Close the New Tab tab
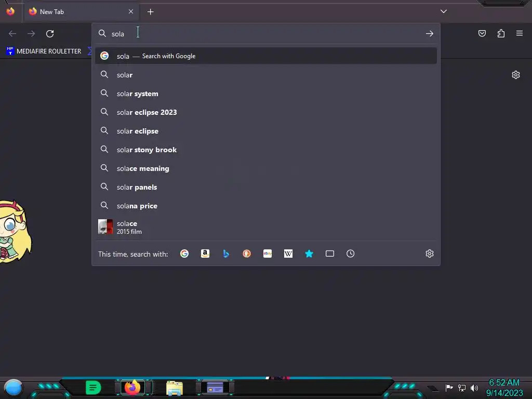 [x=131, y=11]
